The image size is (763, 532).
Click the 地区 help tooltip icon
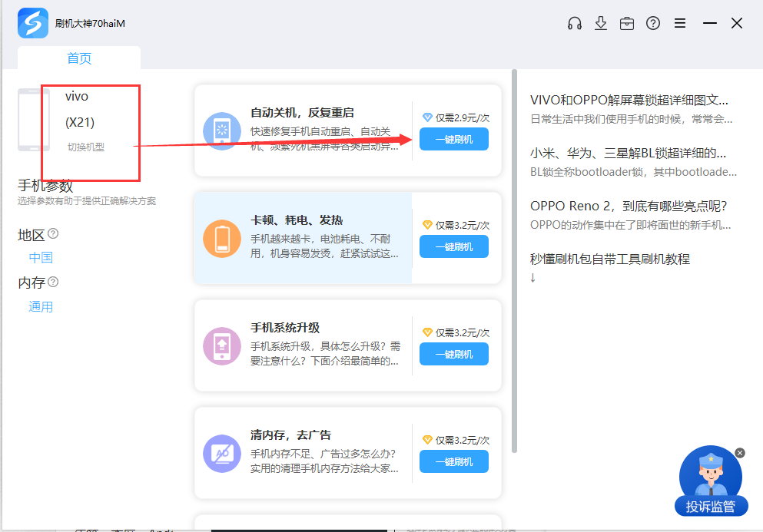click(53, 233)
